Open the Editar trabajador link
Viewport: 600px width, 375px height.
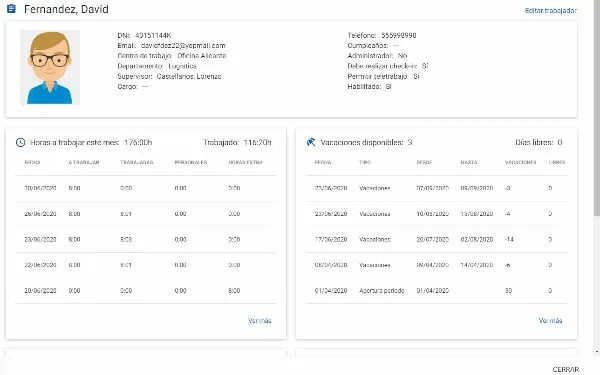click(551, 10)
